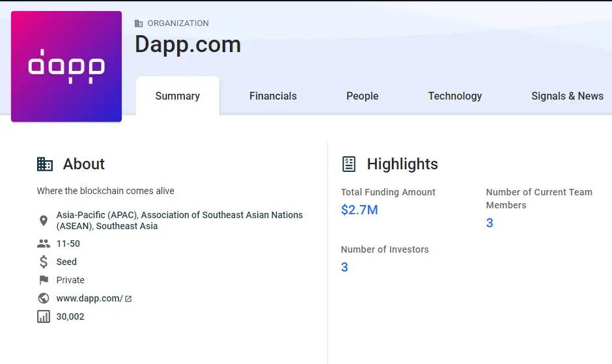Click the Dapp.com organization title
The height and width of the screenshot is (364, 612).
(x=188, y=44)
